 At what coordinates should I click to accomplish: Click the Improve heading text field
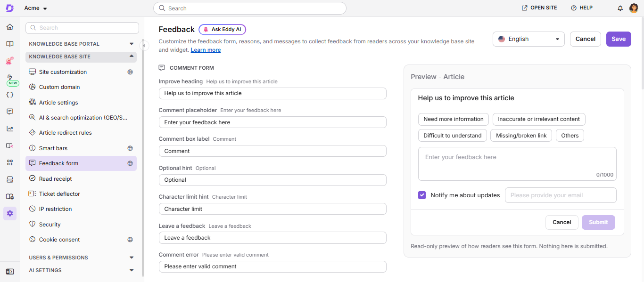tap(272, 93)
